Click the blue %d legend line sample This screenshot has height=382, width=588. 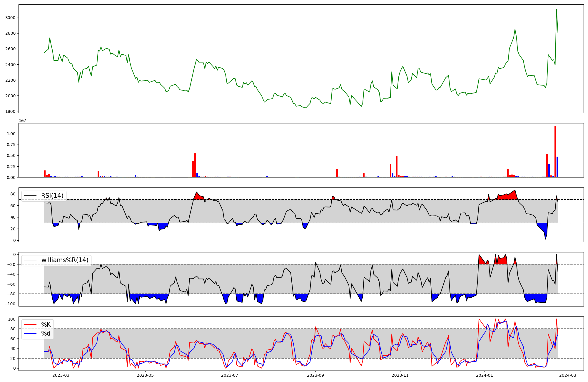pyautogui.click(x=30, y=334)
